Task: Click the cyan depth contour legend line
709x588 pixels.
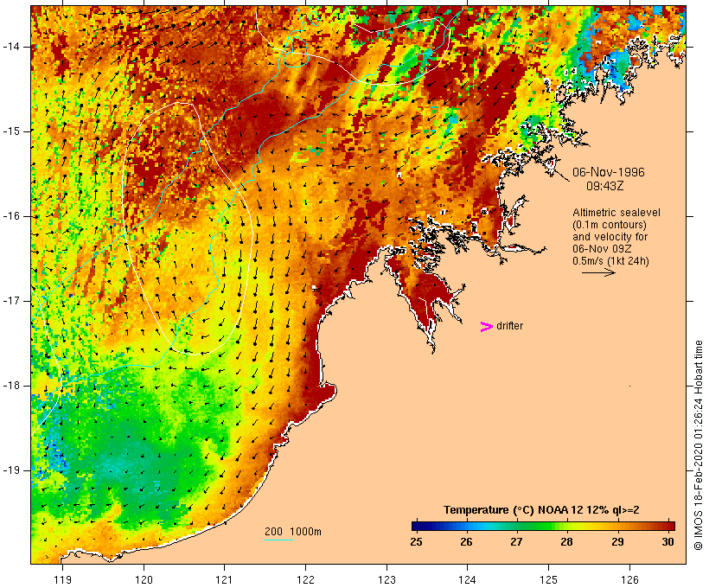Action: (x=279, y=540)
